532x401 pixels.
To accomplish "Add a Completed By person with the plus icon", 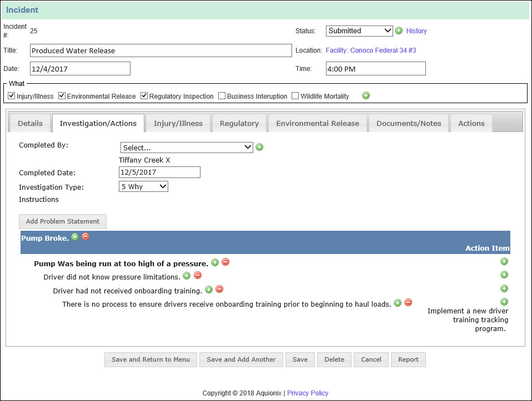I will (259, 147).
